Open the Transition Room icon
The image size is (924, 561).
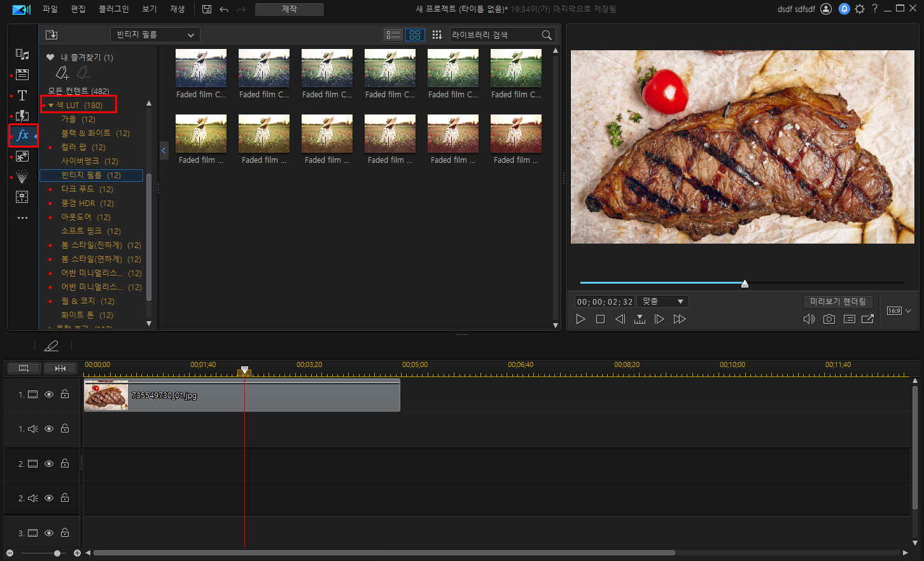[x=22, y=116]
